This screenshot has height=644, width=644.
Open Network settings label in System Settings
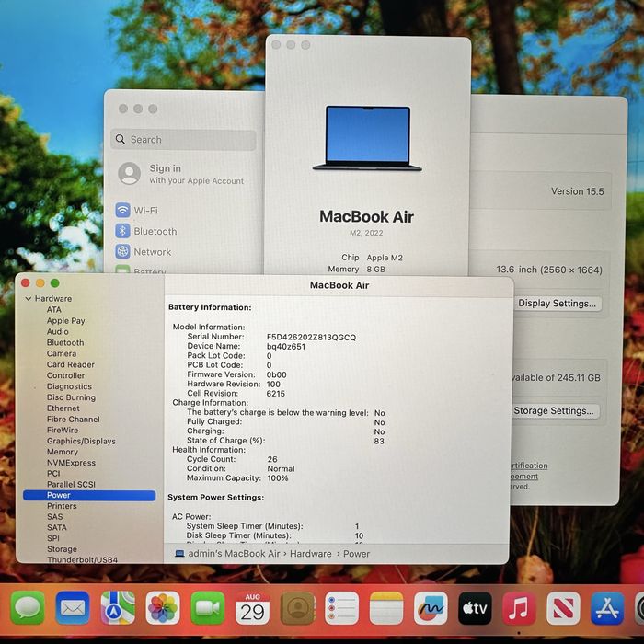tap(153, 252)
